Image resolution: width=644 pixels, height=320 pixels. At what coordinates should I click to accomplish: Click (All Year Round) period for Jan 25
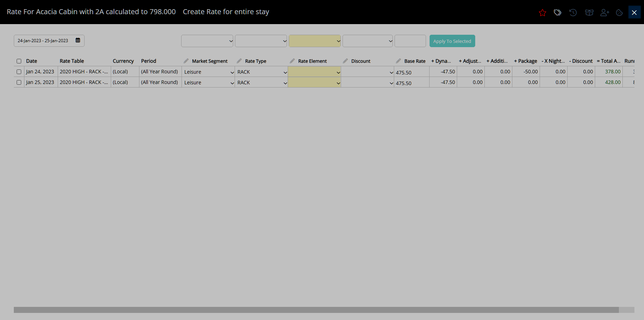(x=160, y=82)
